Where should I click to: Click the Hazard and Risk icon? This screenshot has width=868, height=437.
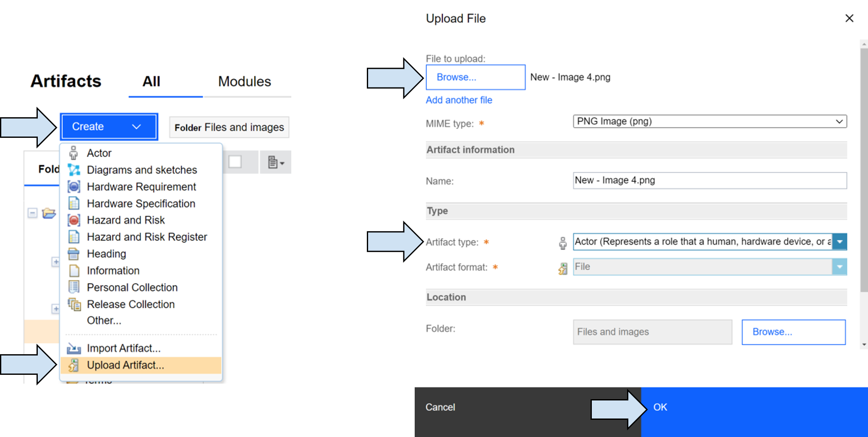[74, 220]
